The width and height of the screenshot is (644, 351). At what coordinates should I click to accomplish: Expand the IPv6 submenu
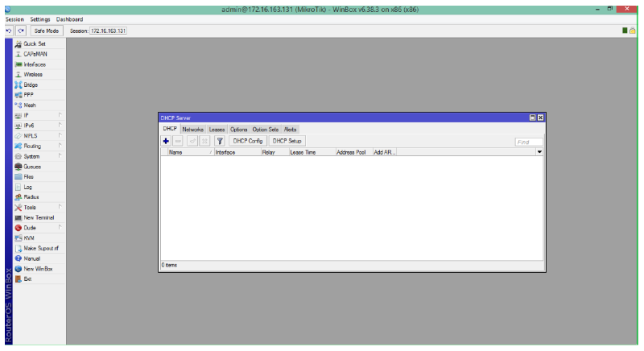pos(39,126)
